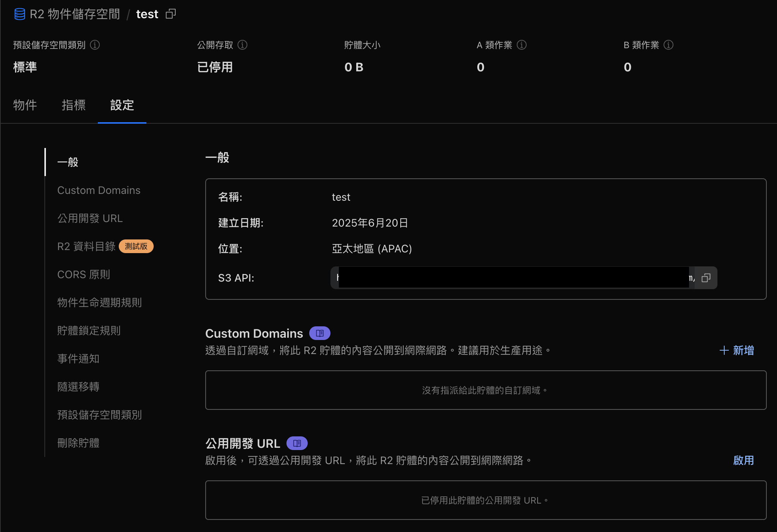Copy the S3 API endpoint URL
This screenshot has height=532, width=777.
[x=706, y=278]
